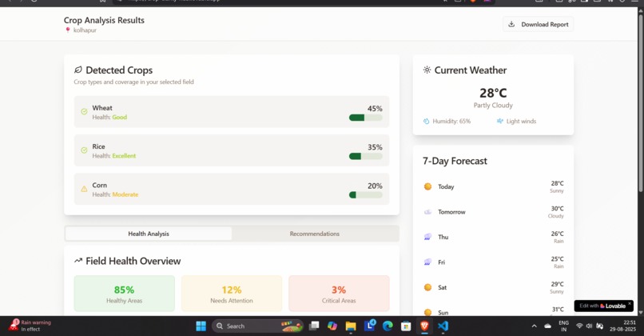Click the sunny icon for Sat forecast

pos(427,287)
